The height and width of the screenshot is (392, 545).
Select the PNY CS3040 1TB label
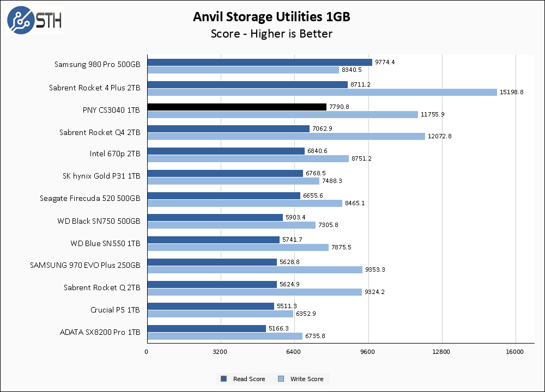[111, 110]
